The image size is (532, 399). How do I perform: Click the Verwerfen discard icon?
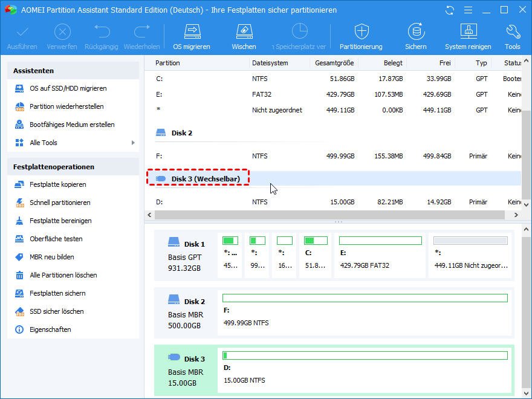click(62, 32)
